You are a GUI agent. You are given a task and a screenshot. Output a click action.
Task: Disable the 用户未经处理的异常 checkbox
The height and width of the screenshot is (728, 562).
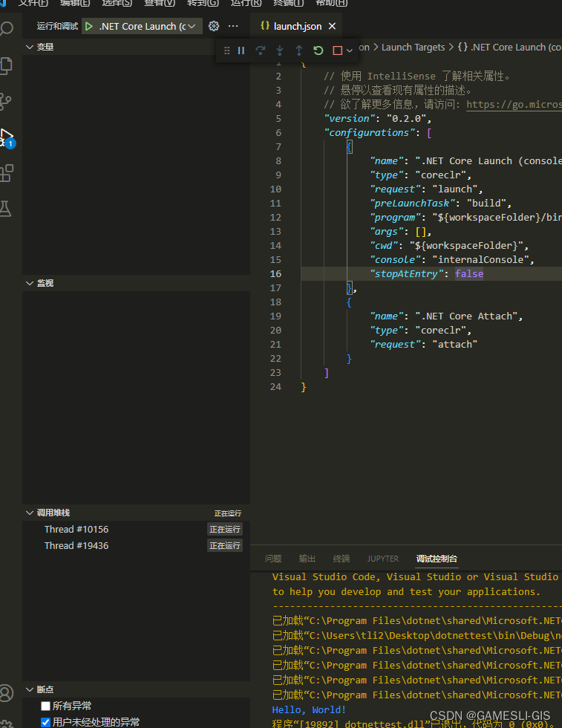(x=45, y=722)
